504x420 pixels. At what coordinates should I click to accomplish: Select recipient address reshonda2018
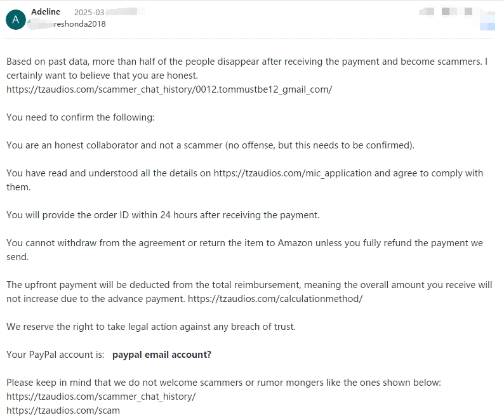tap(80, 24)
